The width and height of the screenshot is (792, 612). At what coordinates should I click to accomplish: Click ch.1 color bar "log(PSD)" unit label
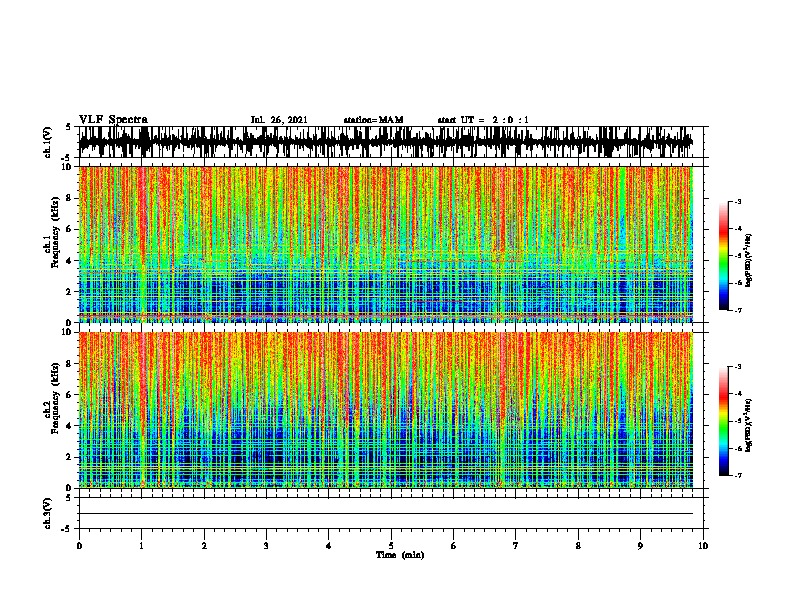point(748,260)
